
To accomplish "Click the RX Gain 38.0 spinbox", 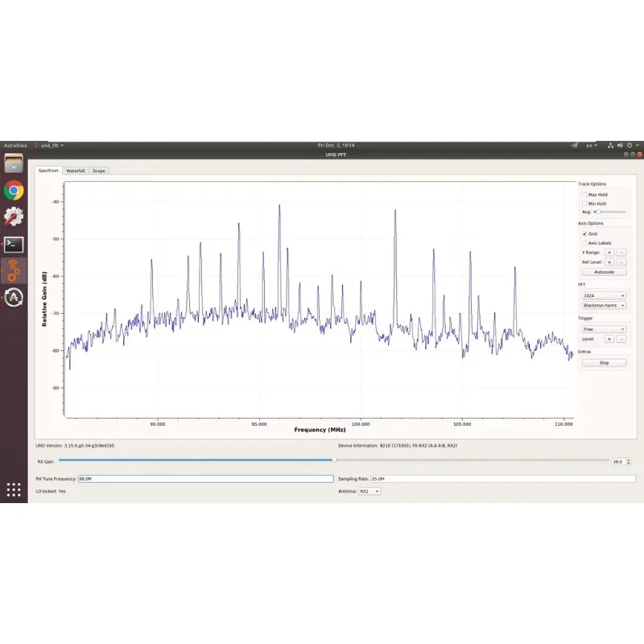I will pos(621,461).
